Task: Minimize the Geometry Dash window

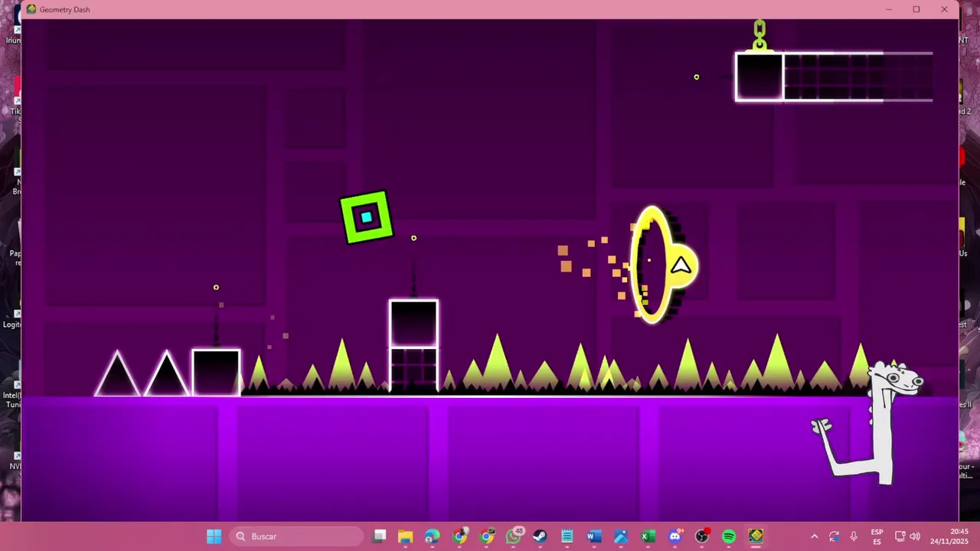Action: coord(888,9)
